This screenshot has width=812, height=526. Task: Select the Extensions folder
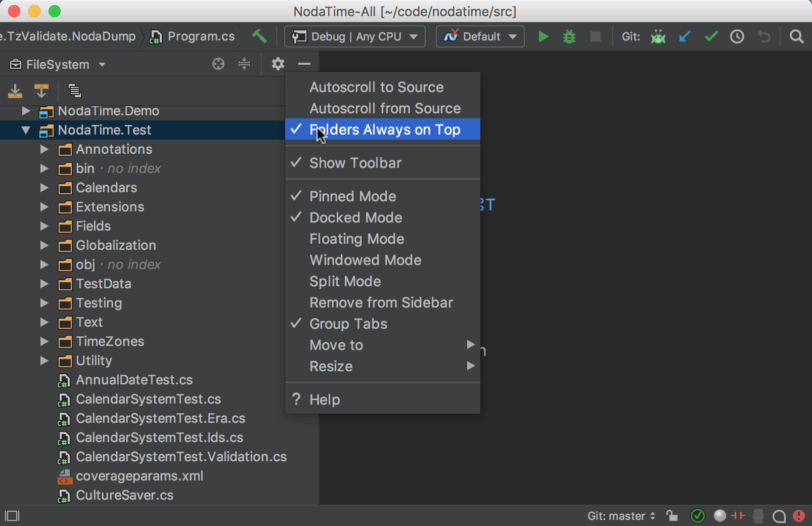click(110, 207)
